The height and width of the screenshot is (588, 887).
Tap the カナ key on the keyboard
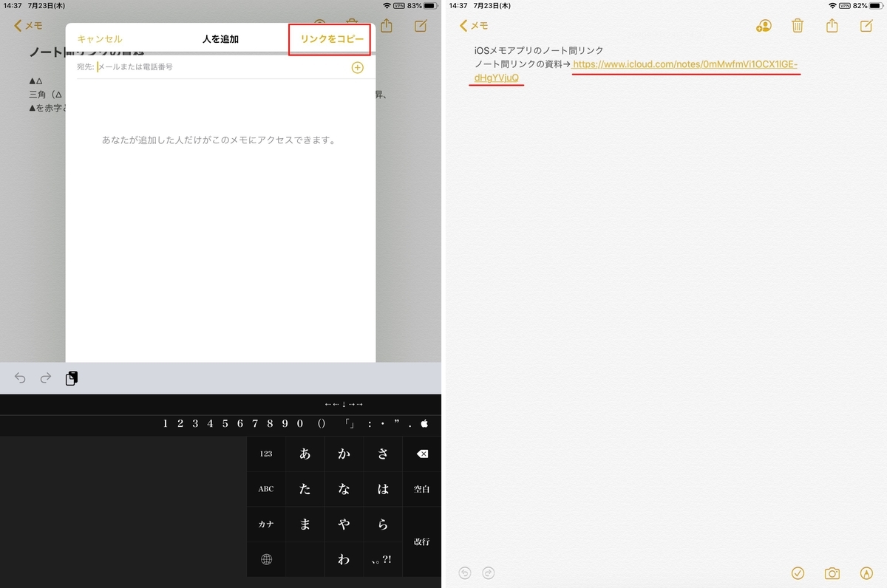click(266, 524)
